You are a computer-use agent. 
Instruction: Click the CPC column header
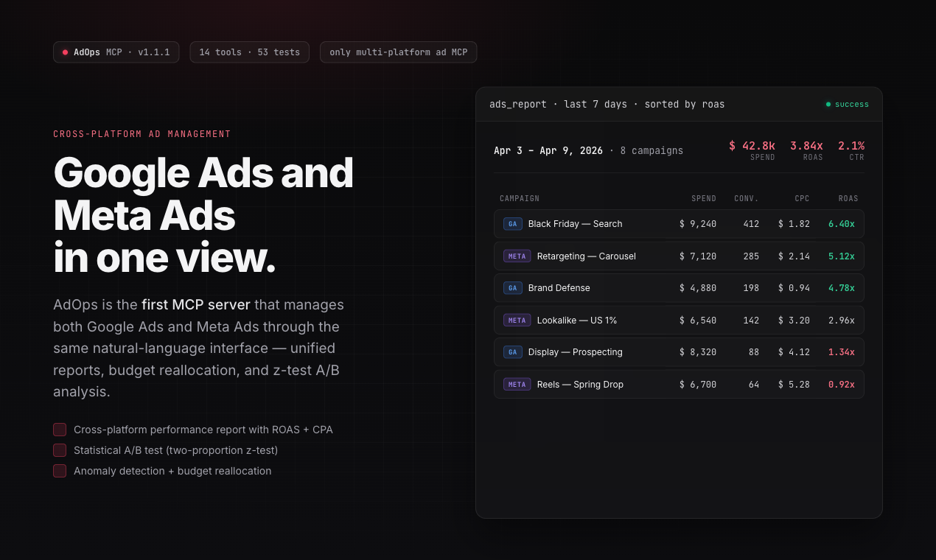(802, 199)
